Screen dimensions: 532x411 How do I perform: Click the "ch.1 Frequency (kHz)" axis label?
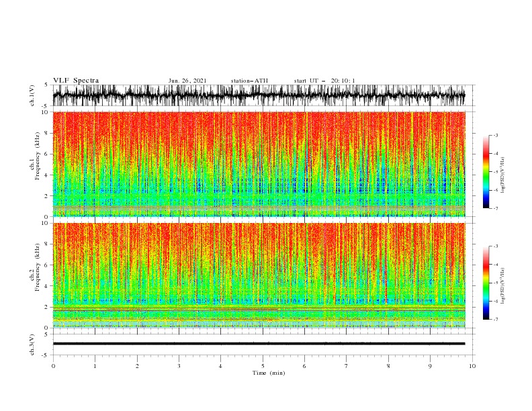[35, 164]
